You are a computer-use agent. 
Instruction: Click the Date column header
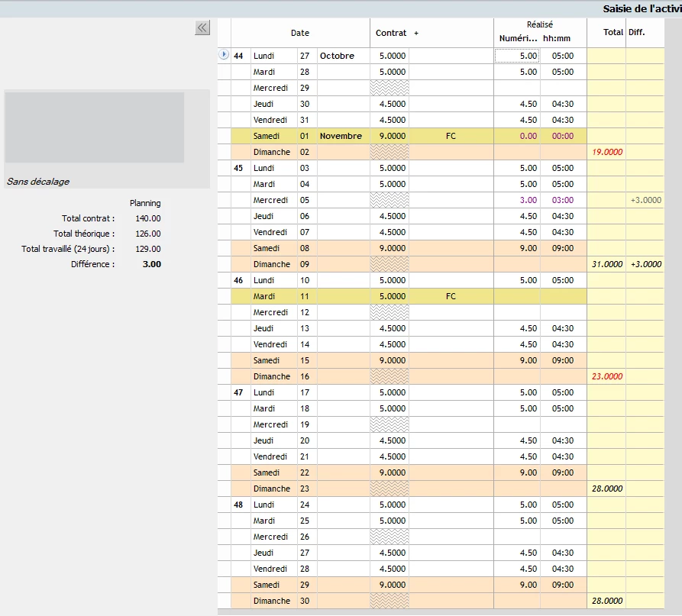(x=300, y=33)
